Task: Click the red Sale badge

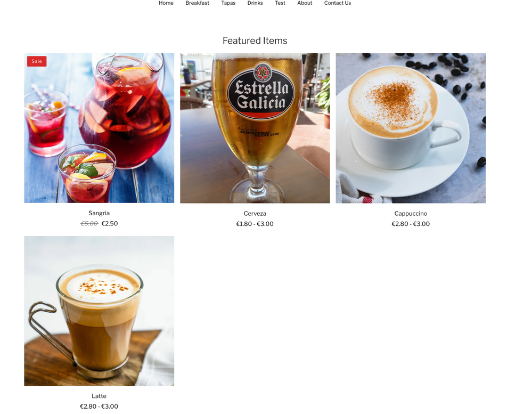Action: click(37, 61)
